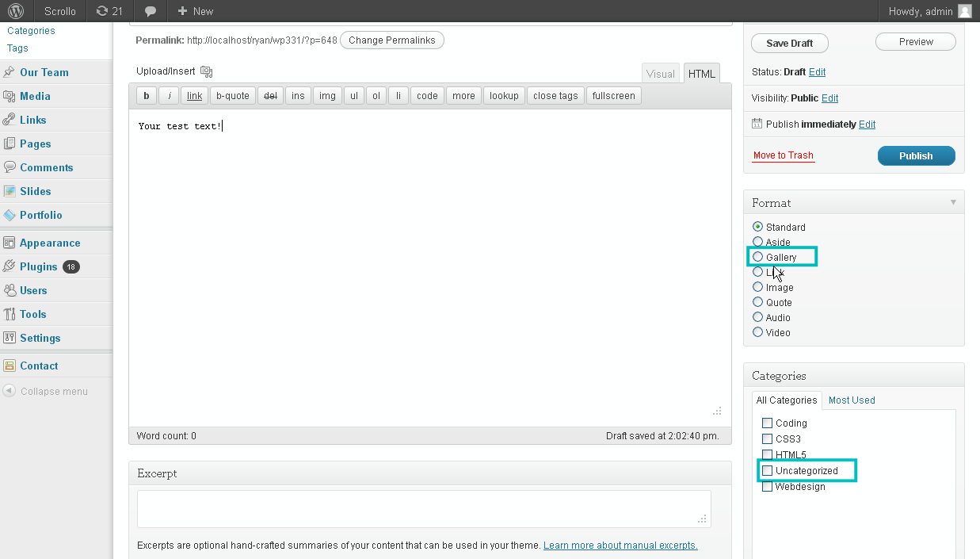Screen dimensions: 980x559
Task: Open Media from the sidebar menu
Action: [x=35, y=96]
